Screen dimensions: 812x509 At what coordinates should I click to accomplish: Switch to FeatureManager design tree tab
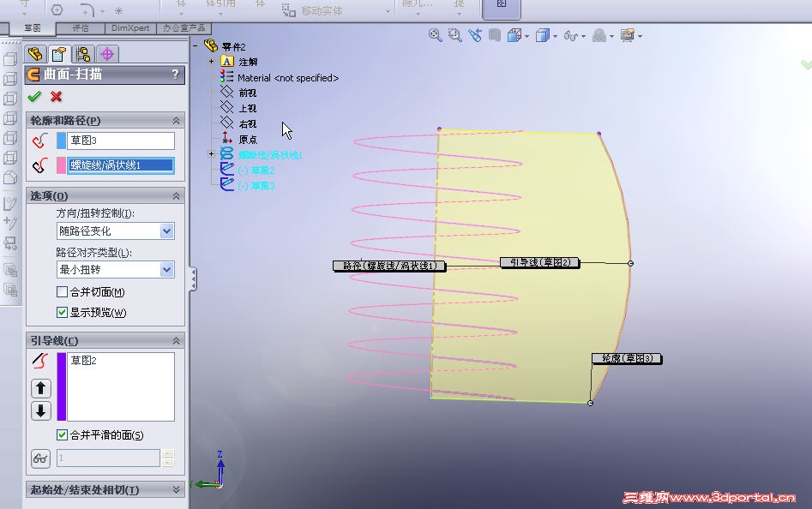tap(35, 54)
